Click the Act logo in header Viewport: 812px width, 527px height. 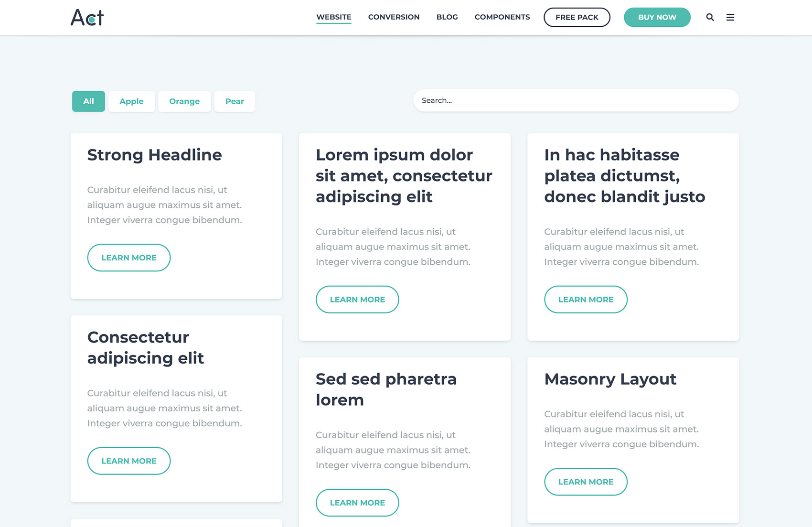pos(87,18)
